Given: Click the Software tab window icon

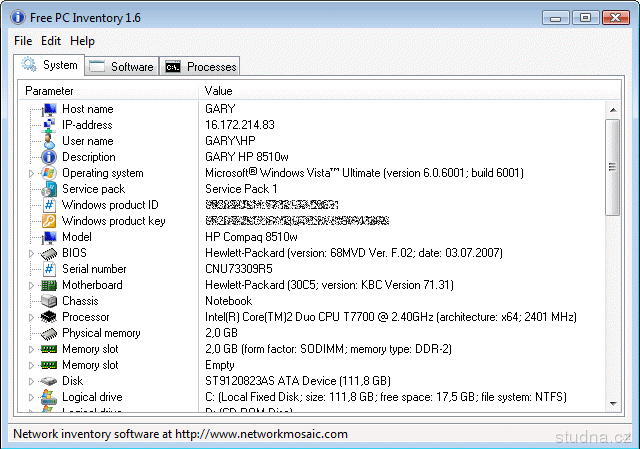Looking at the screenshot, I should (97, 67).
